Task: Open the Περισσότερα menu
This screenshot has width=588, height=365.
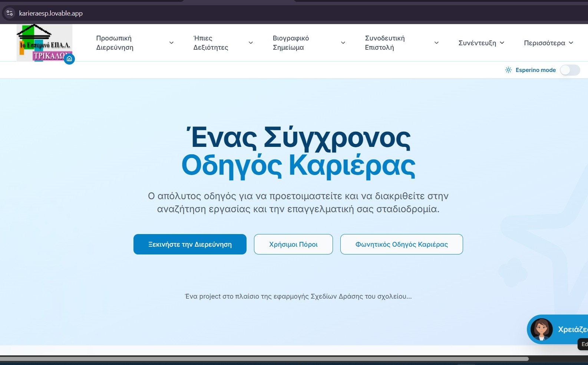Action: pyautogui.click(x=548, y=43)
